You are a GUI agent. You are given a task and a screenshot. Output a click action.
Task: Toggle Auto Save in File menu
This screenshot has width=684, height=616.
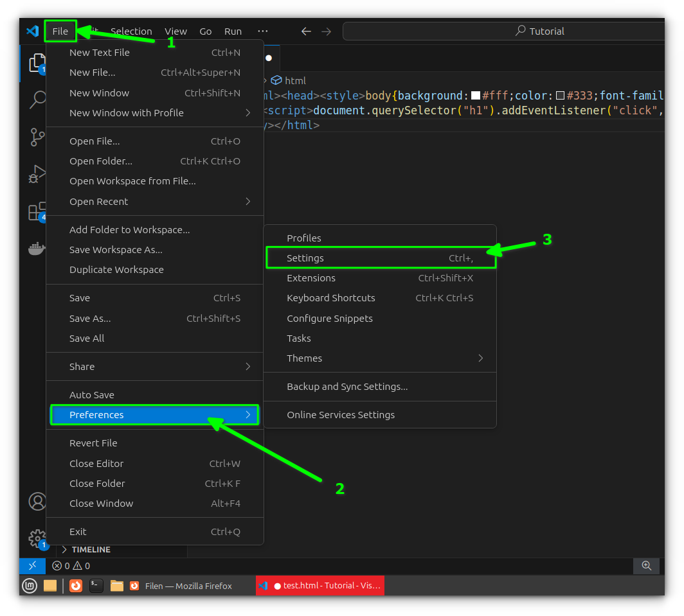92,395
